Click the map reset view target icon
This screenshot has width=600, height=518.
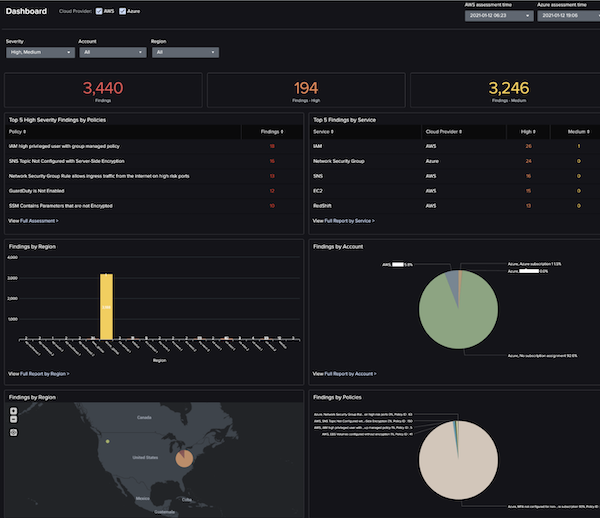(13, 432)
